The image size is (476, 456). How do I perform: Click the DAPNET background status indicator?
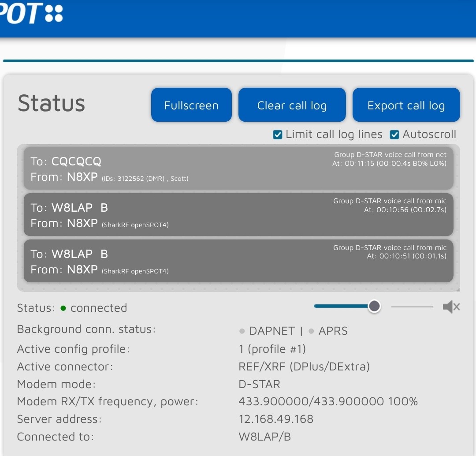point(242,331)
